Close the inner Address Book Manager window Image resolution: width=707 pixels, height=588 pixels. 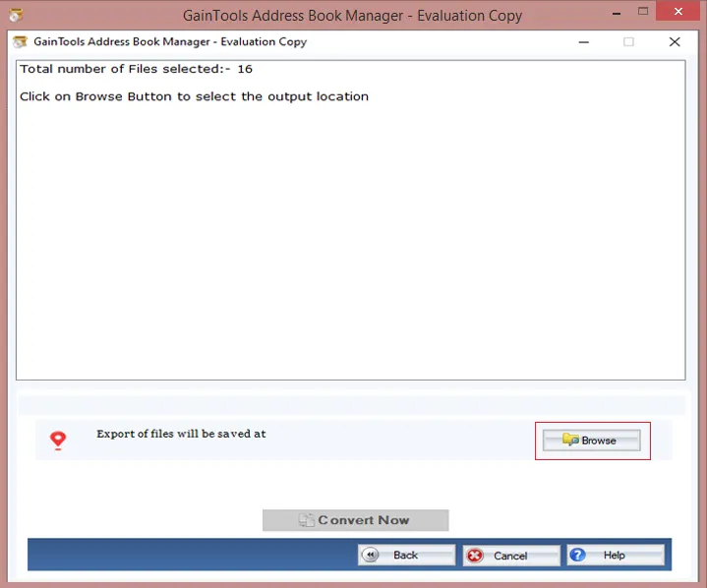[675, 42]
